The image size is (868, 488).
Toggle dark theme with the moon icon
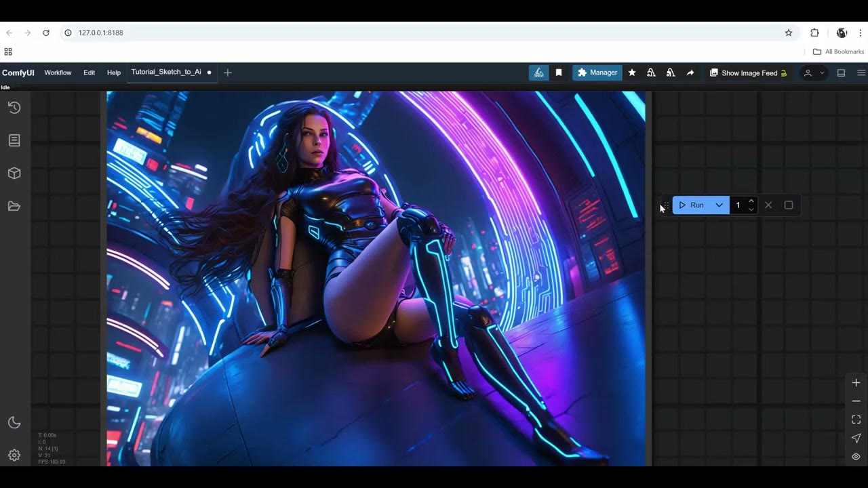[14, 423]
